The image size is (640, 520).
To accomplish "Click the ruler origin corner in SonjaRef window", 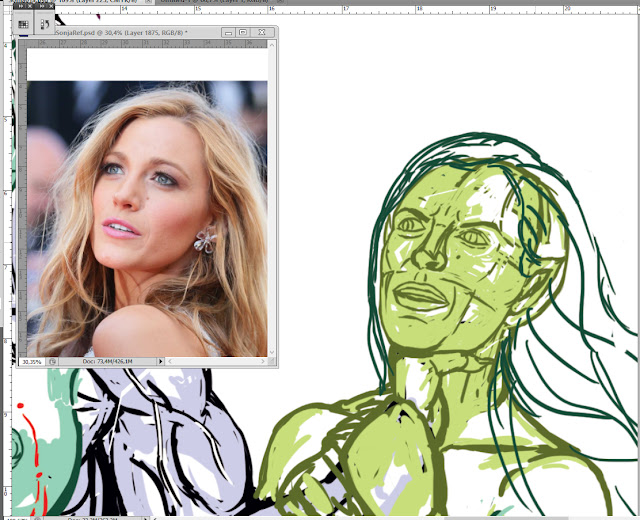I will pyautogui.click(x=22, y=43).
